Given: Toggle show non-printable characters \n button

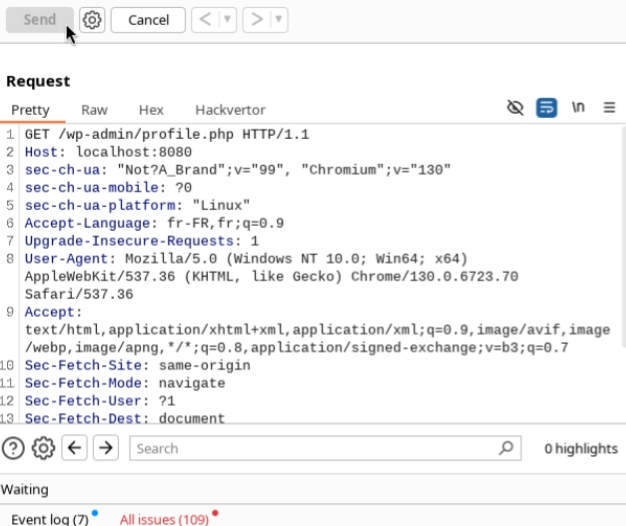Looking at the screenshot, I should click(578, 108).
